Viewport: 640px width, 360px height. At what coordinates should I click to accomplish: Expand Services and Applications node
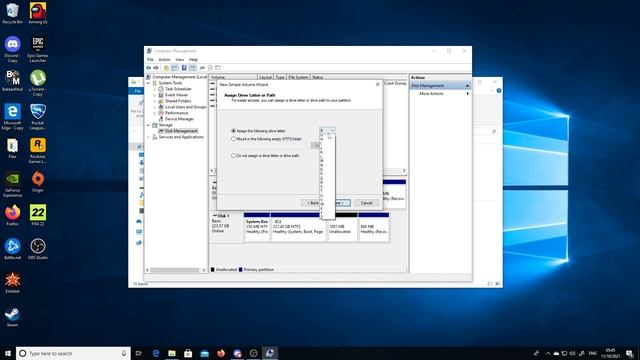tap(149, 137)
